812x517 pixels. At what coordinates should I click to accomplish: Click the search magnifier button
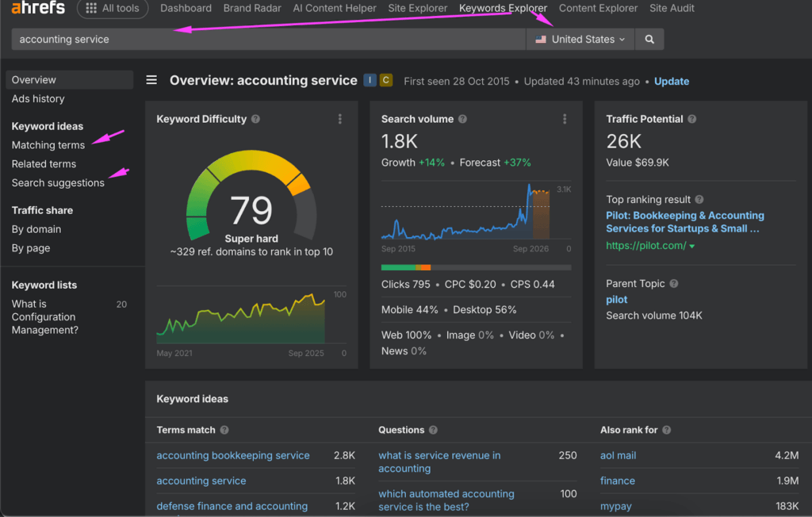(649, 40)
